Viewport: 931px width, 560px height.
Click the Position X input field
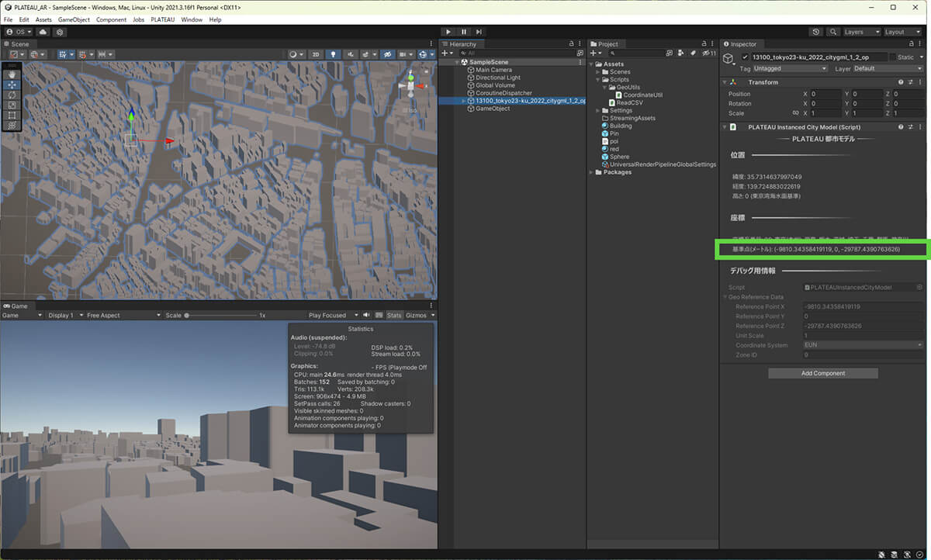tap(826, 94)
